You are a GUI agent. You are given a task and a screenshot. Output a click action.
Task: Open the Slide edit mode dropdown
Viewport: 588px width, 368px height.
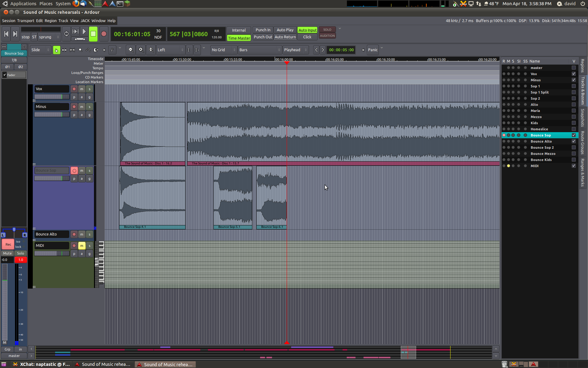(40, 50)
